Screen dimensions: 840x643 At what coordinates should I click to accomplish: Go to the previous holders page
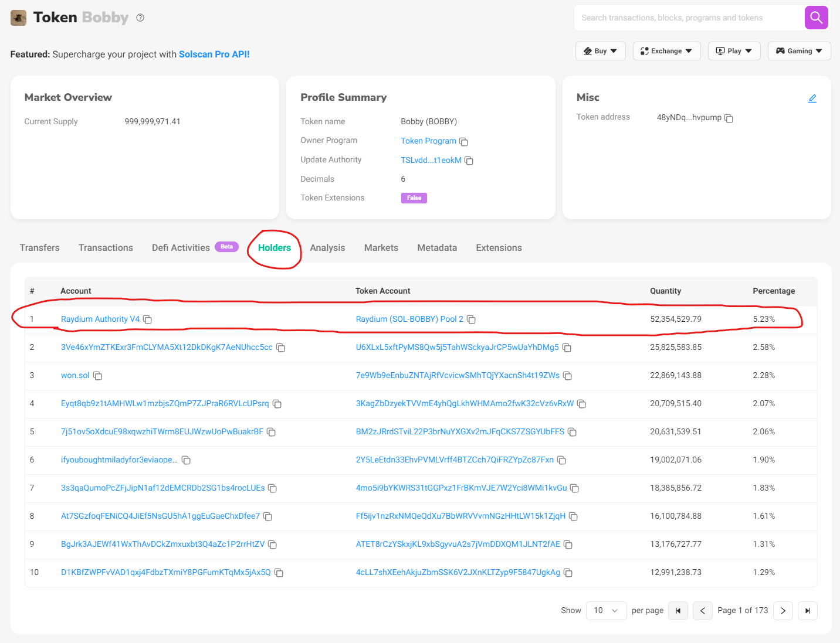pos(702,611)
